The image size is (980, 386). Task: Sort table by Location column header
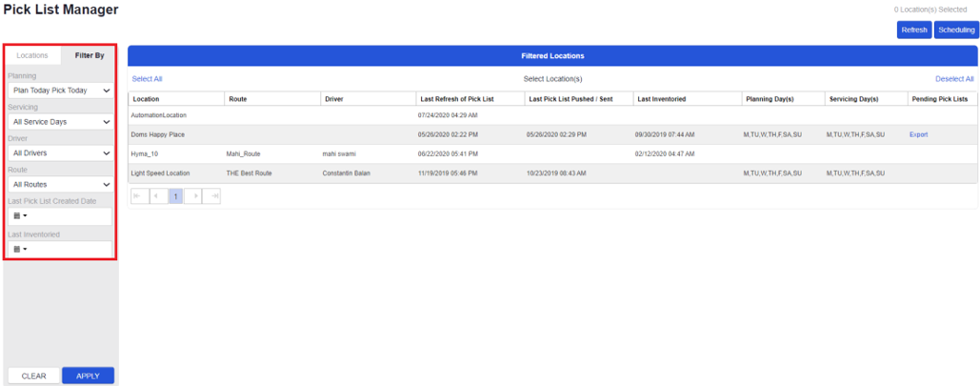(147, 98)
